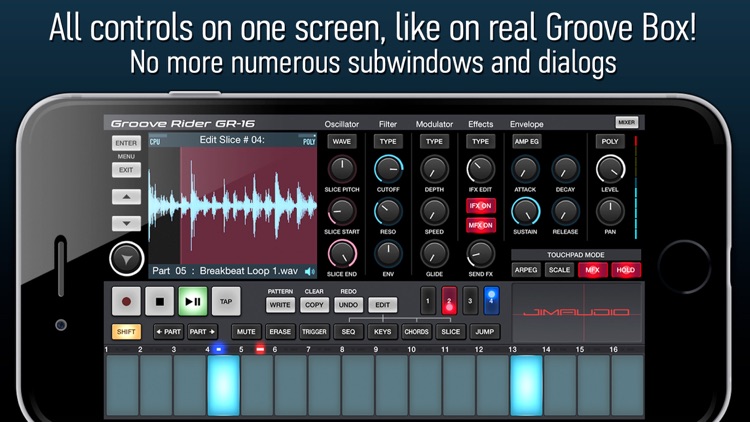Adjust the SLICE END knob

342,254
